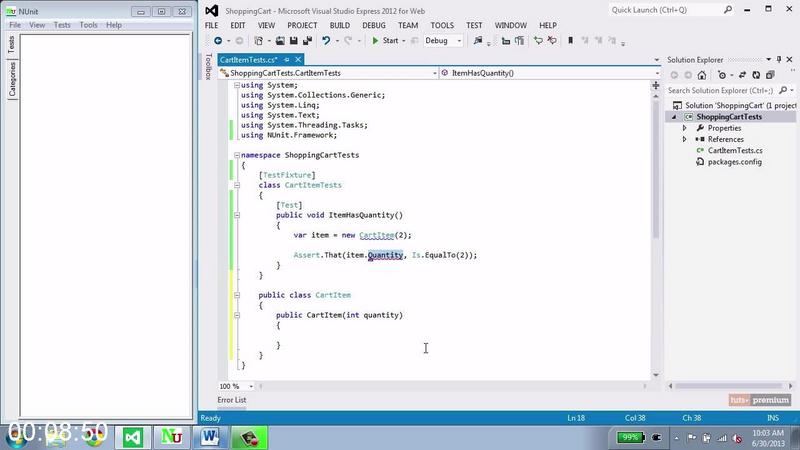Open the BUILD menu
Screen dimensions: 800x450
[x=340, y=25]
